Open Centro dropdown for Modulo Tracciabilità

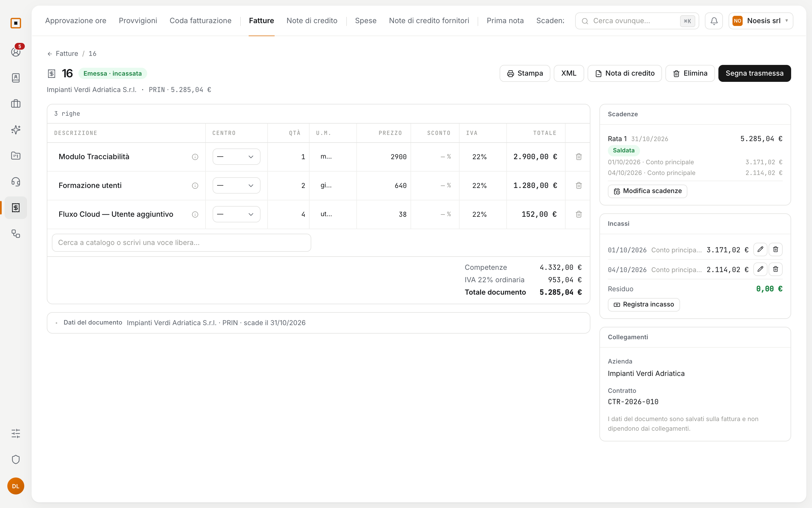point(236,157)
